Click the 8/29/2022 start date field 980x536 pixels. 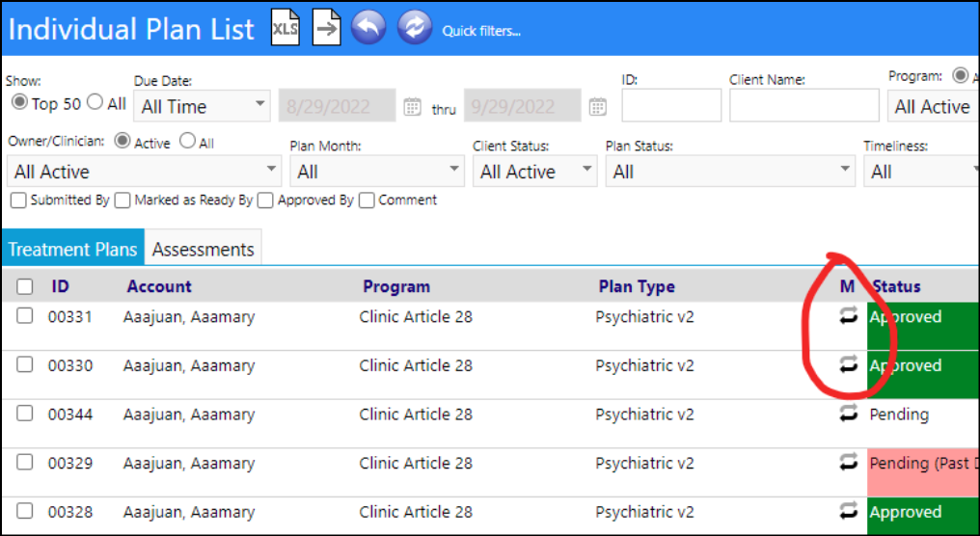[x=337, y=106]
